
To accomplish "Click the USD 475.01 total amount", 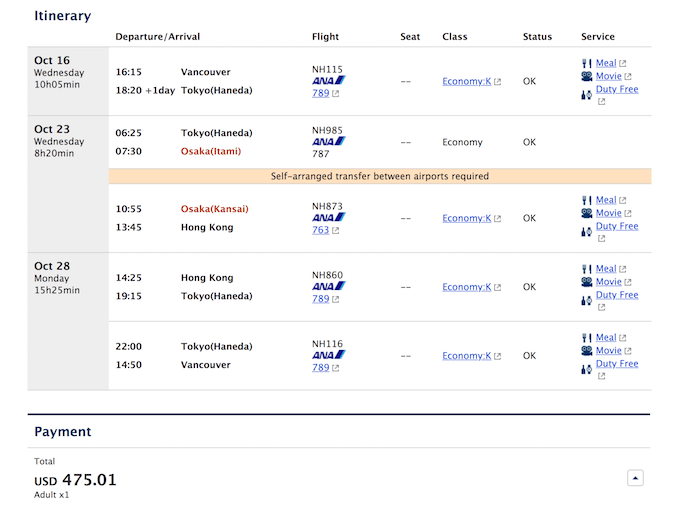I will click(75, 480).
